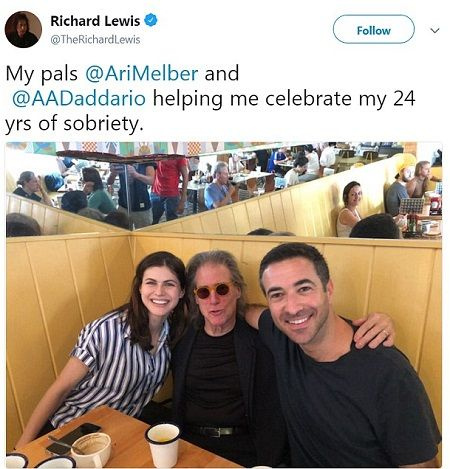This screenshot has width=450, height=469.
Task: Click the smiling woman in white tank top
Action: click(x=349, y=209)
